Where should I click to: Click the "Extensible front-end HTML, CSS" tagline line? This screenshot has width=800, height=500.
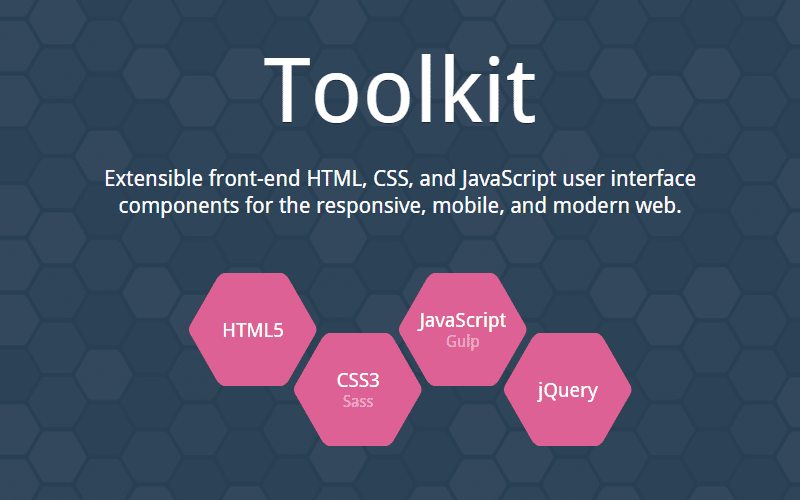(400, 179)
